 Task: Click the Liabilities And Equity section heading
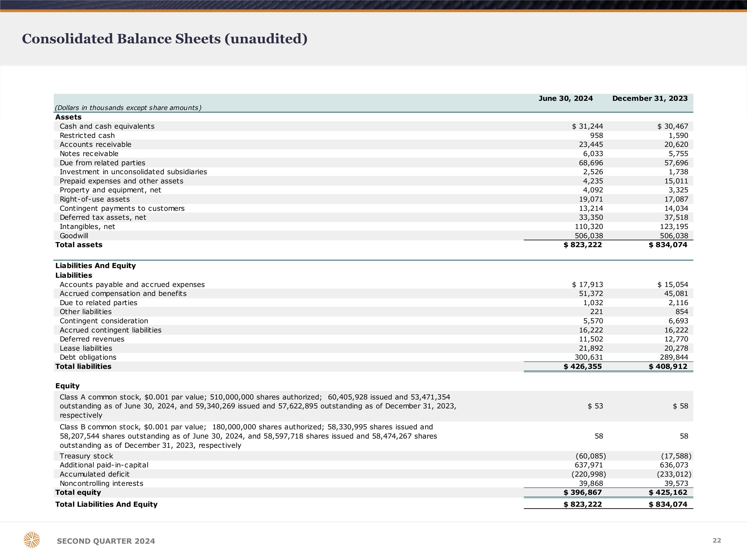click(96, 266)
